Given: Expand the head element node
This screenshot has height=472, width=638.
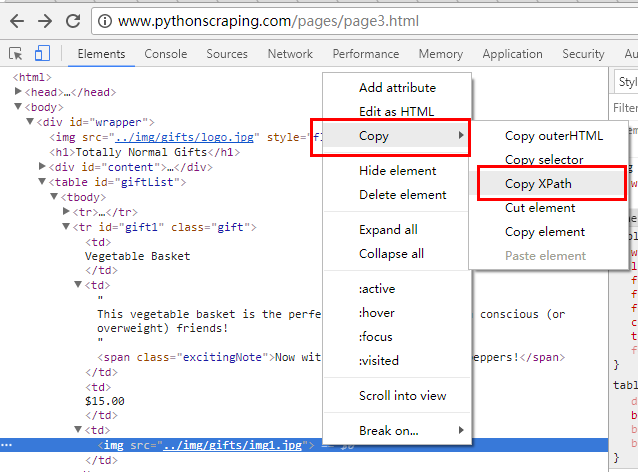Looking at the screenshot, I should [18, 92].
